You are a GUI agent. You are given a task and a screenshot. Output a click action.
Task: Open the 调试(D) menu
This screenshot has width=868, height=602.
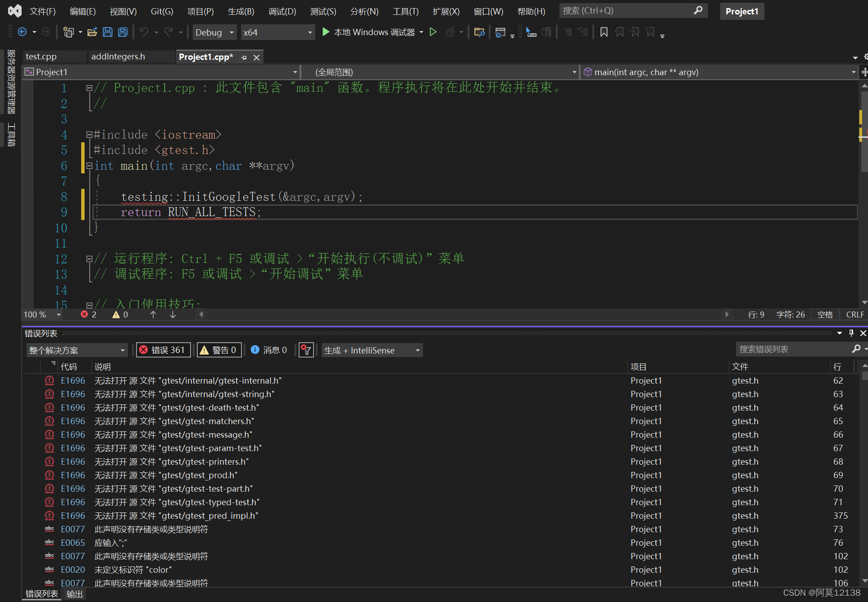[x=282, y=11]
